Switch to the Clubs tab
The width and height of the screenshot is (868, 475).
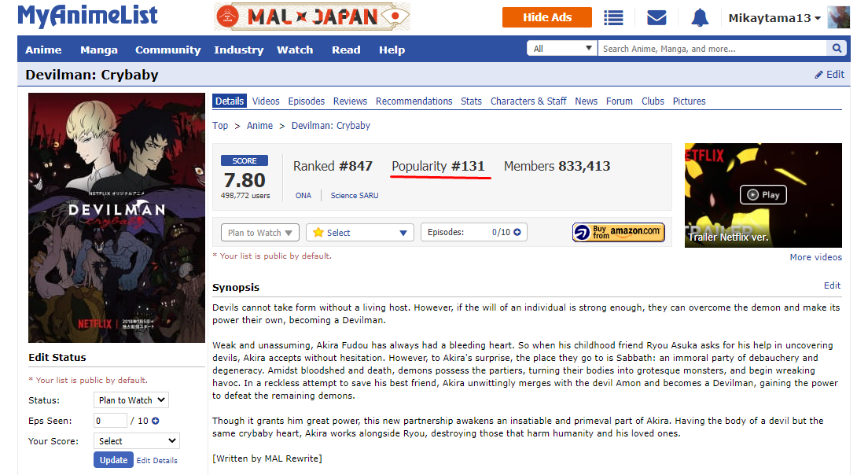pyautogui.click(x=653, y=101)
